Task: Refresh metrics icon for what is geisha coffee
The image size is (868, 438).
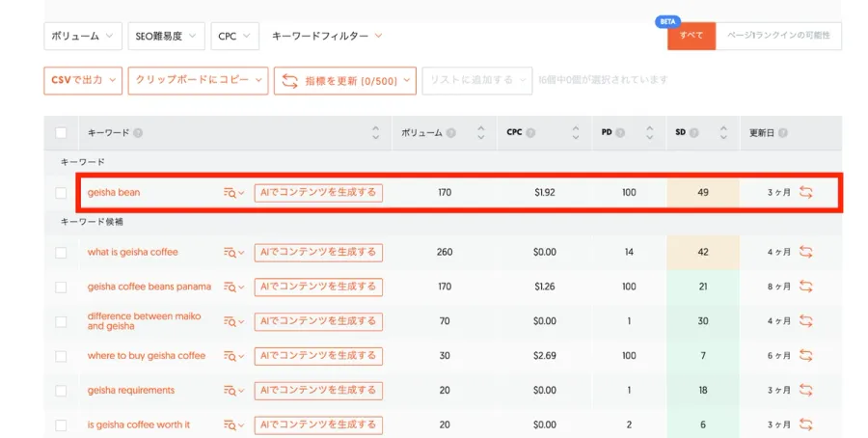Action: pyautogui.click(x=806, y=252)
